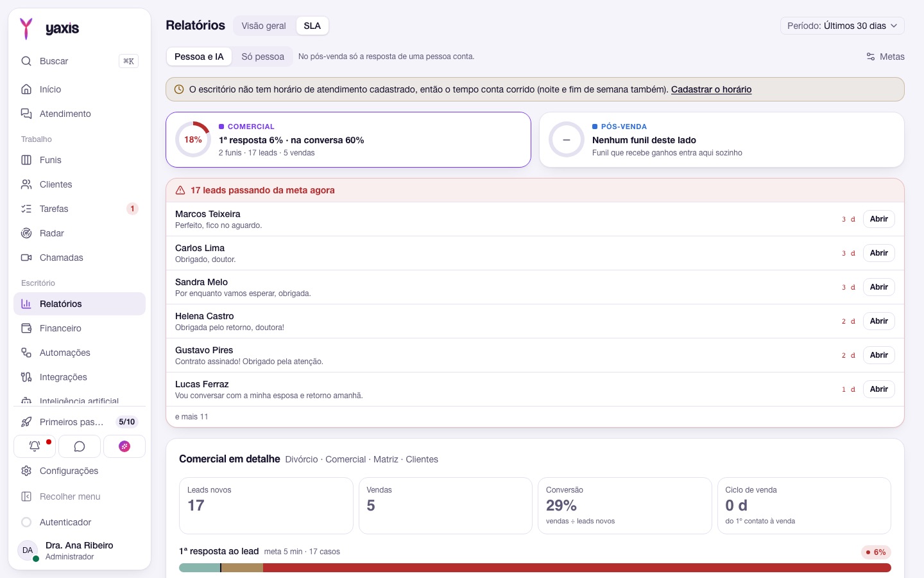Viewport: 924px width, 578px height.
Task: Open the chat bubble icon in sidebar
Action: pos(80,446)
